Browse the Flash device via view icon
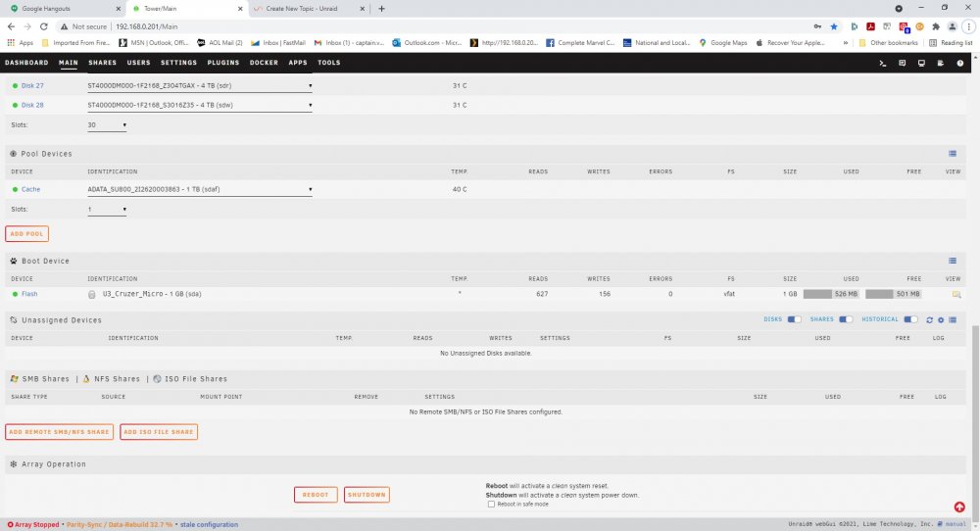 [956, 294]
